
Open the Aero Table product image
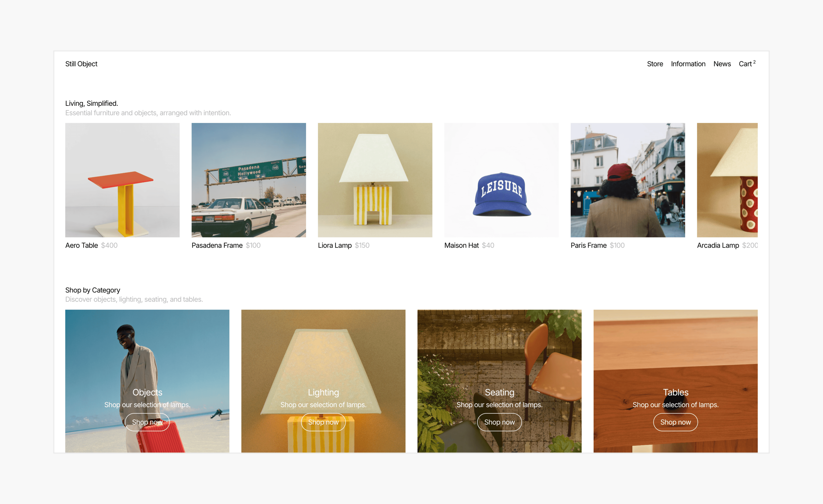pos(122,180)
